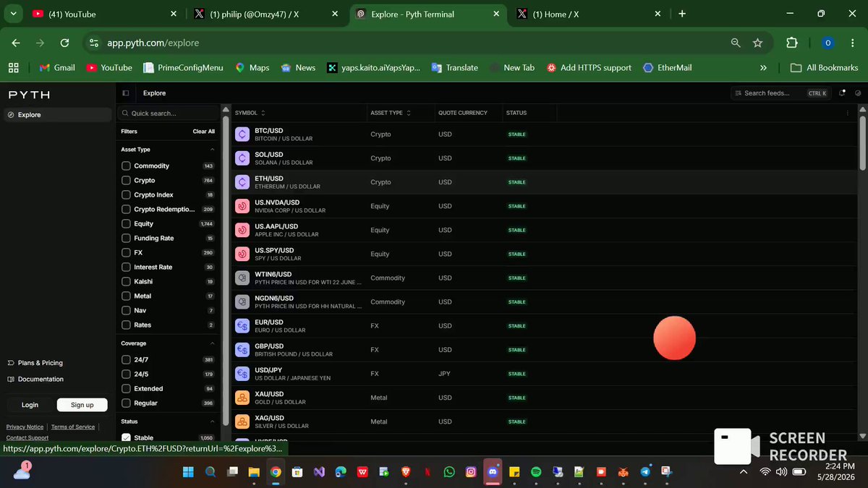Sort table by Asset Type column

click(391, 113)
